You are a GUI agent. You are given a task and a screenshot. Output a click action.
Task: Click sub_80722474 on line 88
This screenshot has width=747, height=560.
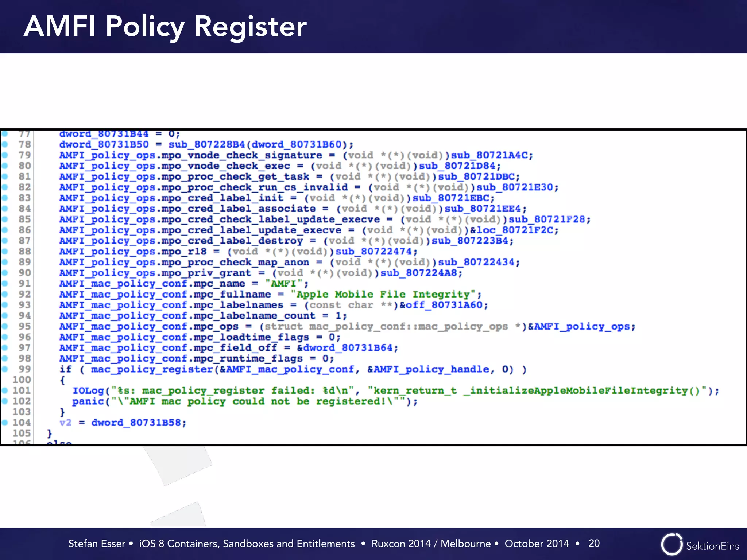pos(374,252)
